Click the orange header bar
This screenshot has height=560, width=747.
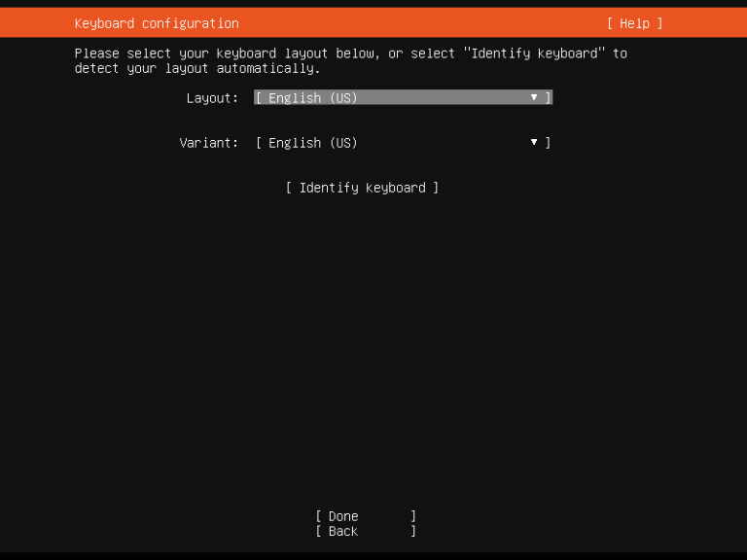click(373, 22)
